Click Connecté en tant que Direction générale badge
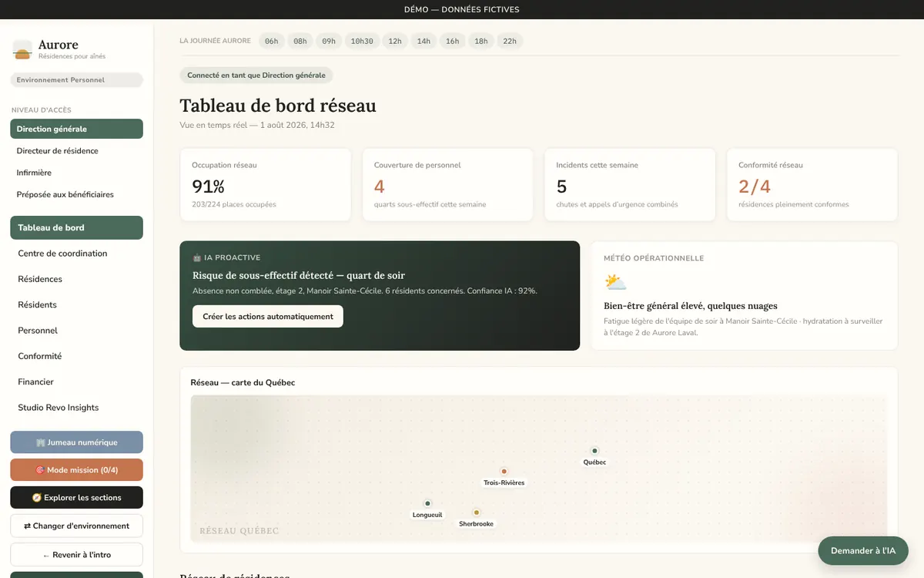 (256, 76)
